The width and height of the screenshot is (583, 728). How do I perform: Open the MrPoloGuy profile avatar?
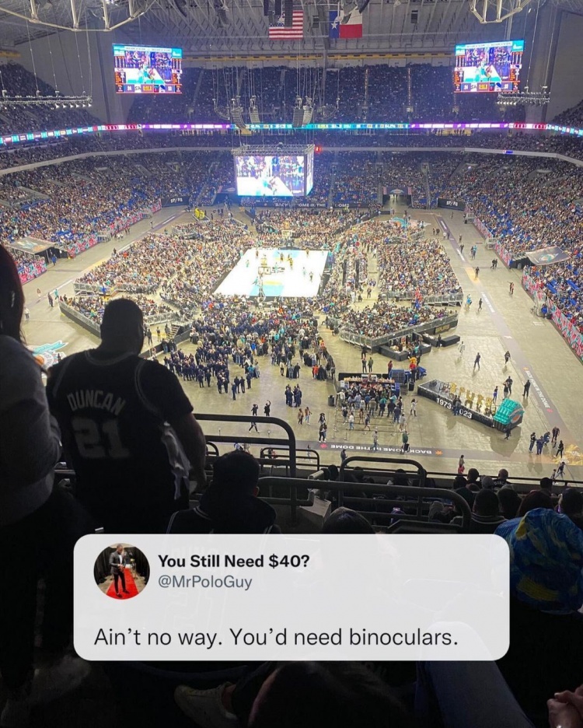tap(121, 572)
